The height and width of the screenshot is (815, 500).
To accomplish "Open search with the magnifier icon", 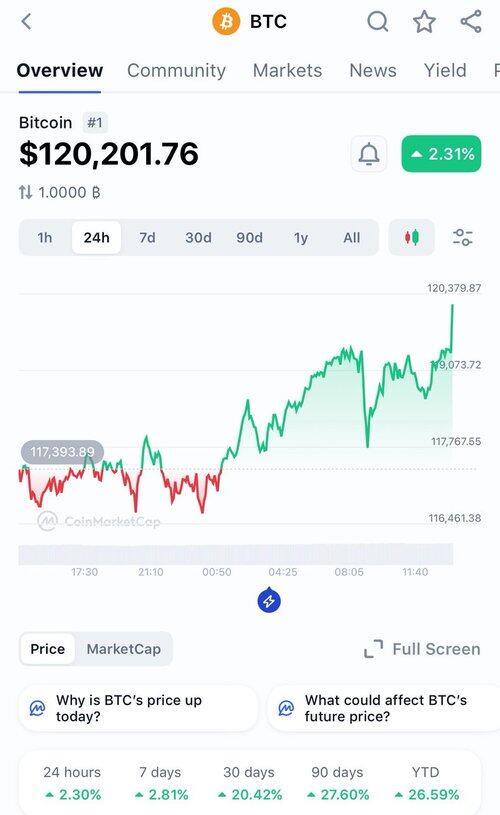I will click(377, 22).
